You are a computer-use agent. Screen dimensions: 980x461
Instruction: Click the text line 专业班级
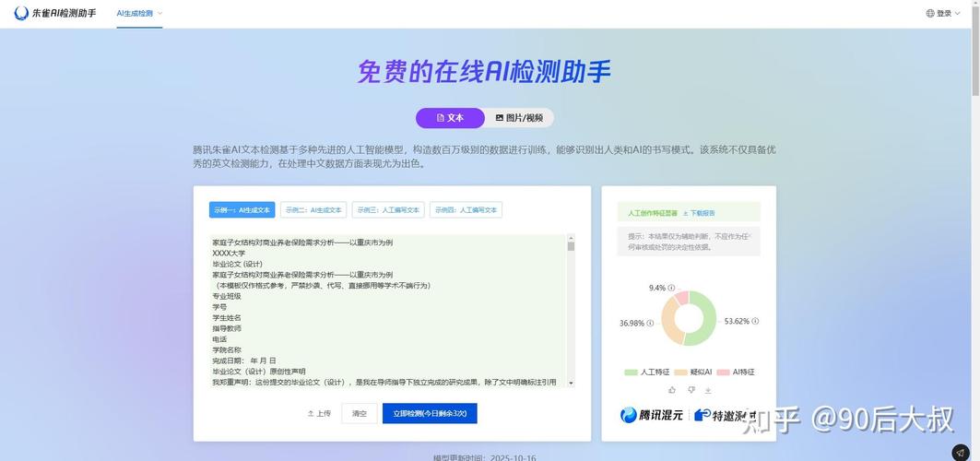227,296
